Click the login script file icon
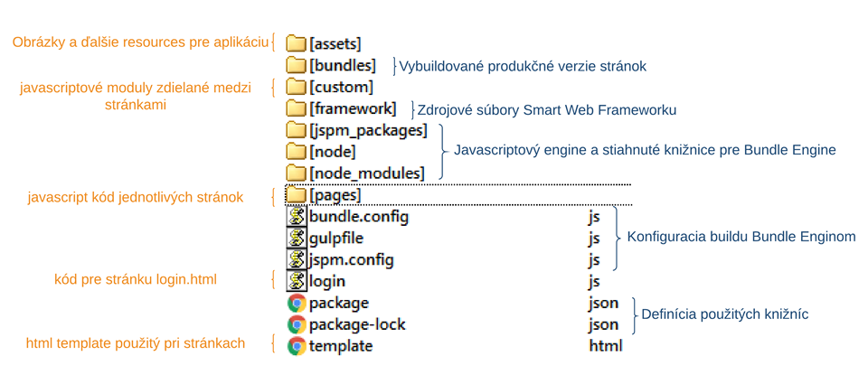This screenshot has height=375, width=868. coord(296,281)
